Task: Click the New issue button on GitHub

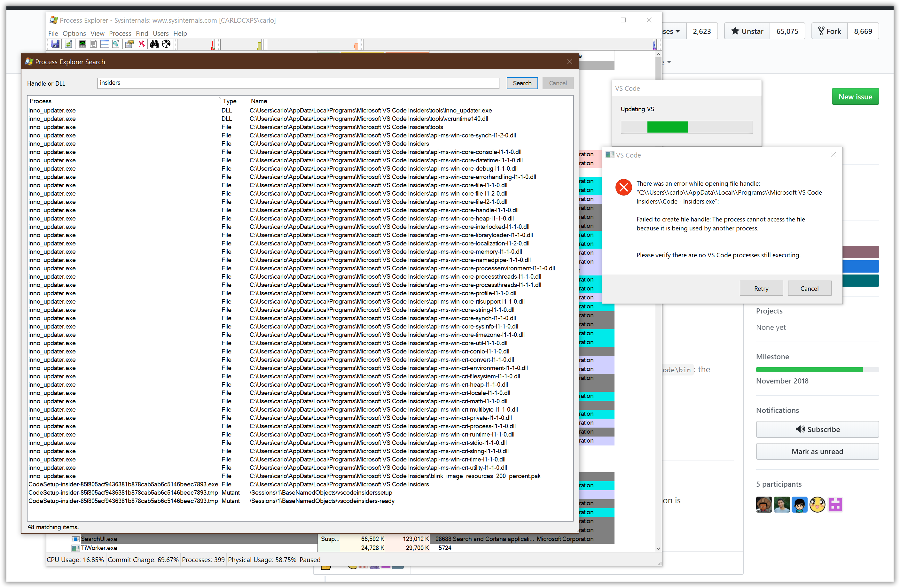Action: (855, 97)
